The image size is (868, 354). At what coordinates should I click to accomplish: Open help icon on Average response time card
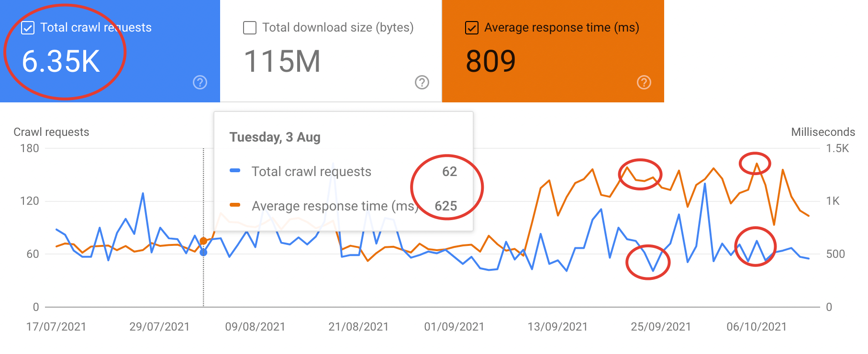[644, 82]
